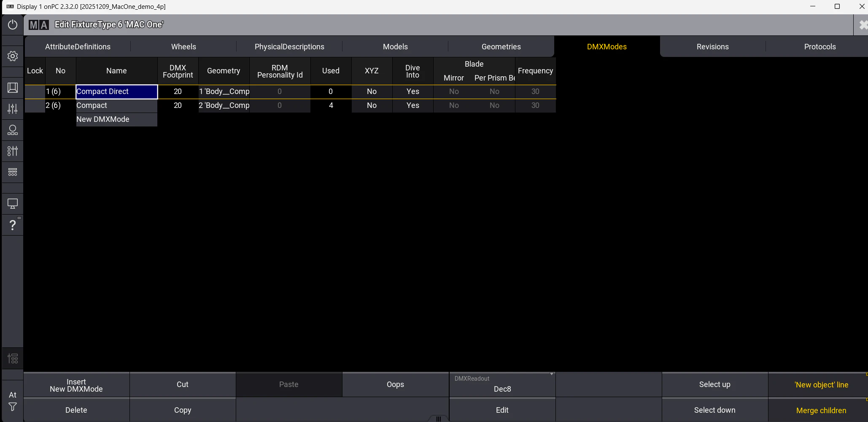
Task: Click the New DMXMode row
Action: click(x=116, y=119)
